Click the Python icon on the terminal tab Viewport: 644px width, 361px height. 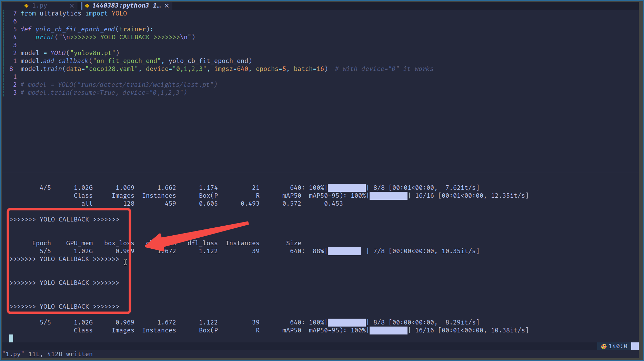click(x=87, y=5)
